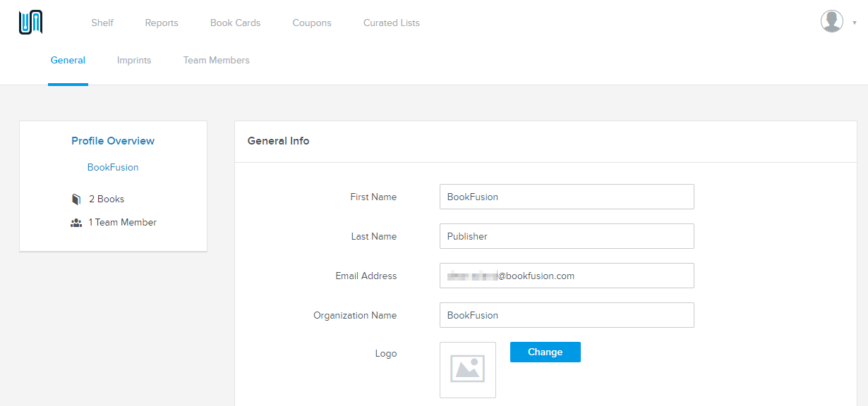Expand the account dropdown arrow
Screen dimensions: 868x406
tap(855, 23)
